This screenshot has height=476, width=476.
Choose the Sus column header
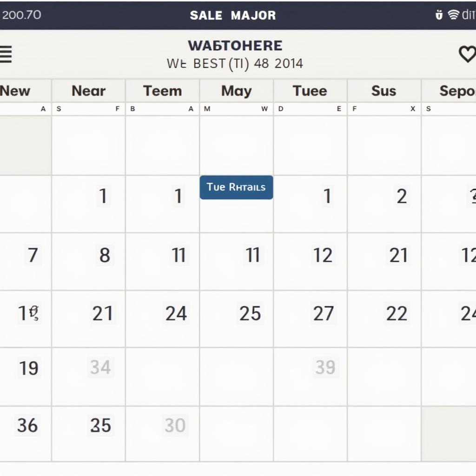[383, 91]
